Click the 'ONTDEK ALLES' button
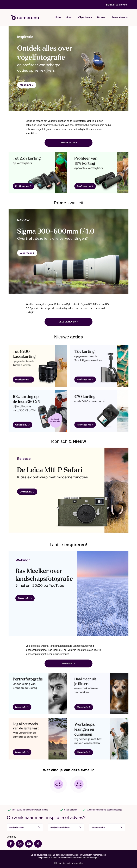The width and height of the screenshot is (137, 868). tap(68, 143)
